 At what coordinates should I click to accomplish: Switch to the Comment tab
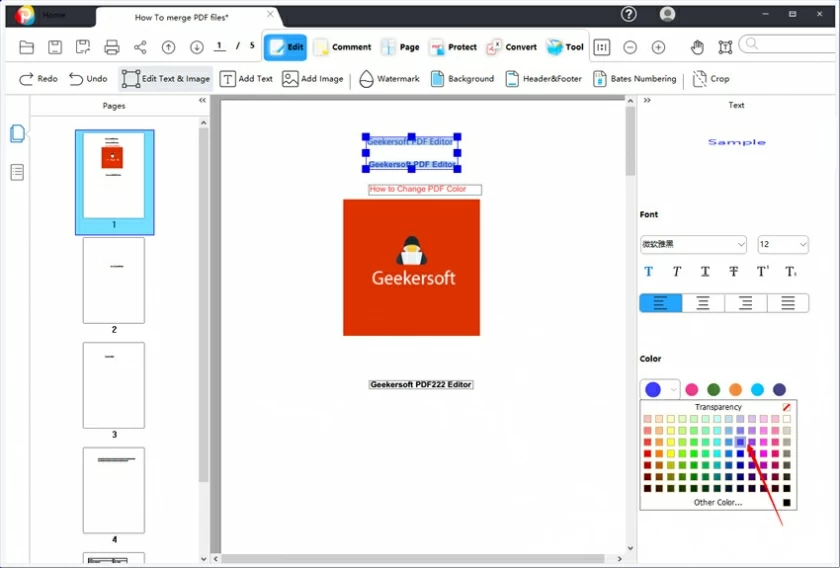click(342, 47)
